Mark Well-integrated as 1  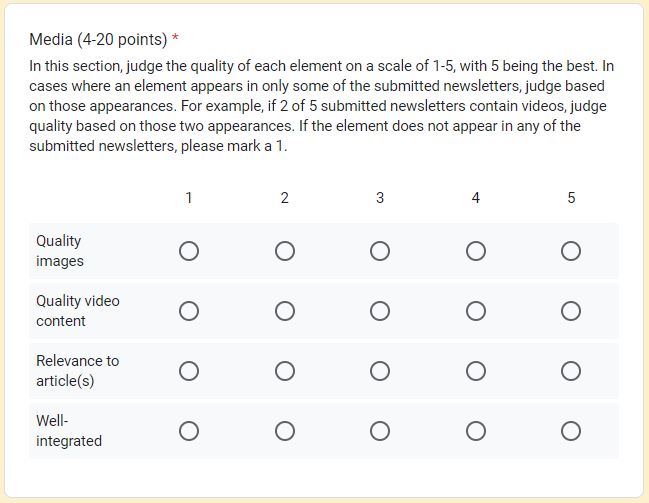point(189,431)
